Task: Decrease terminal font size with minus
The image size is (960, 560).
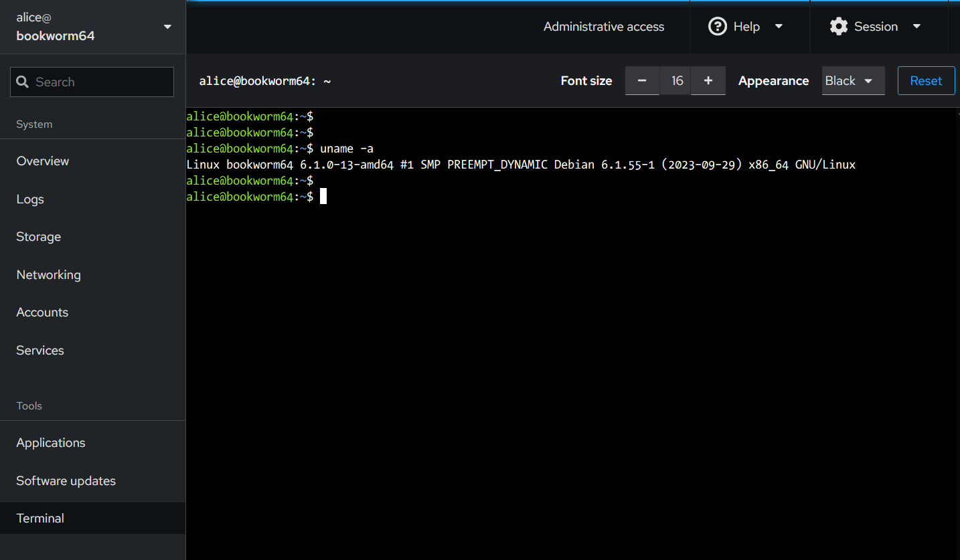Action: 642,81
